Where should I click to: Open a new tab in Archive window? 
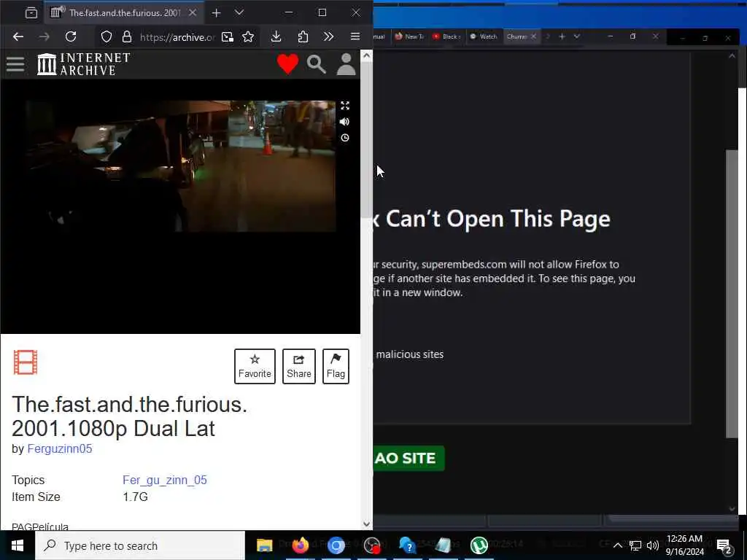tap(216, 13)
